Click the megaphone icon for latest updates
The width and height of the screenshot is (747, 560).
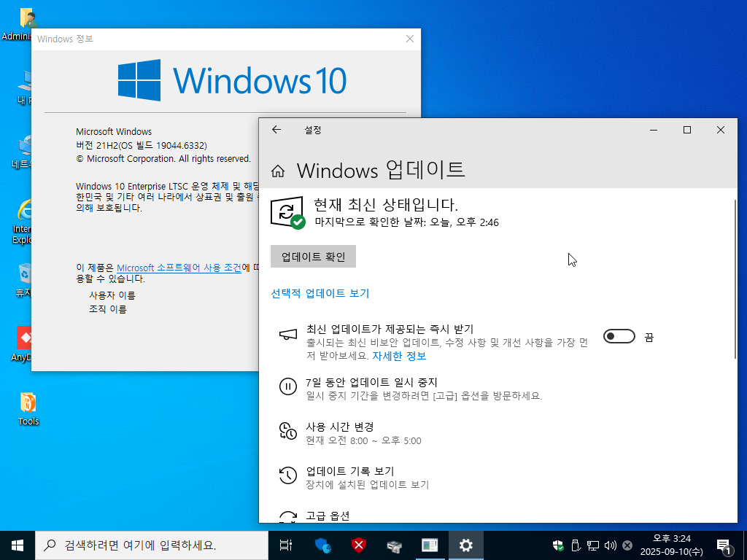287,334
